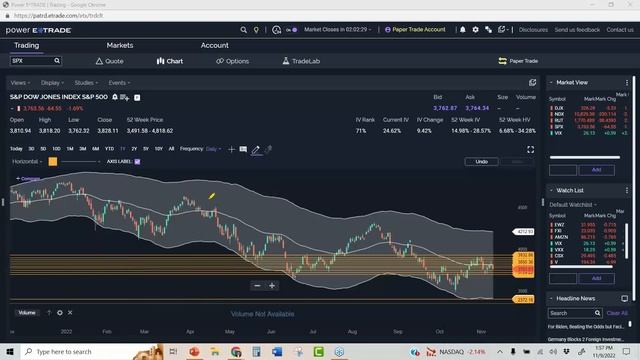This screenshot has width=640, height=360.
Task: Open the settings gear in top bar
Action: click(476, 30)
